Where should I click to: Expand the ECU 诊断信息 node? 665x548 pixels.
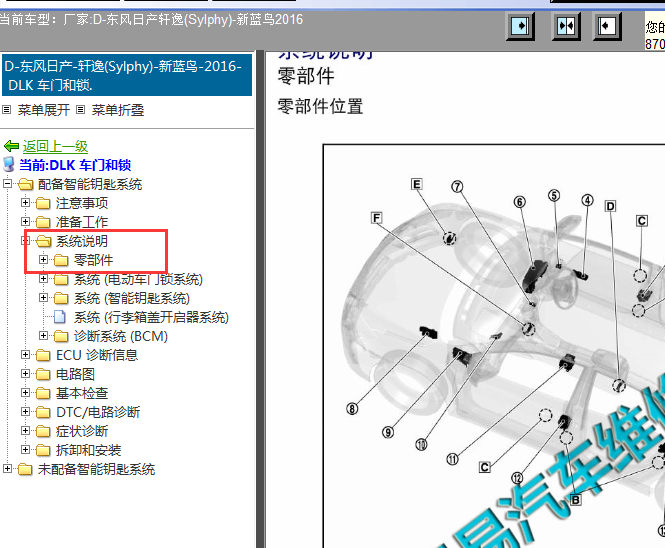click(x=25, y=355)
